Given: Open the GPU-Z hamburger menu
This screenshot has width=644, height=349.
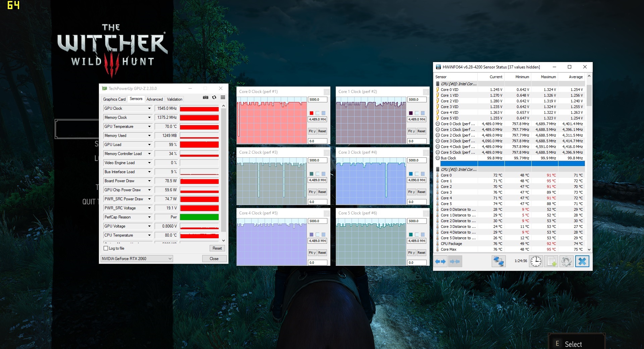Looking at the screenshot, I should pyautogui.click(x=223, y=97).
